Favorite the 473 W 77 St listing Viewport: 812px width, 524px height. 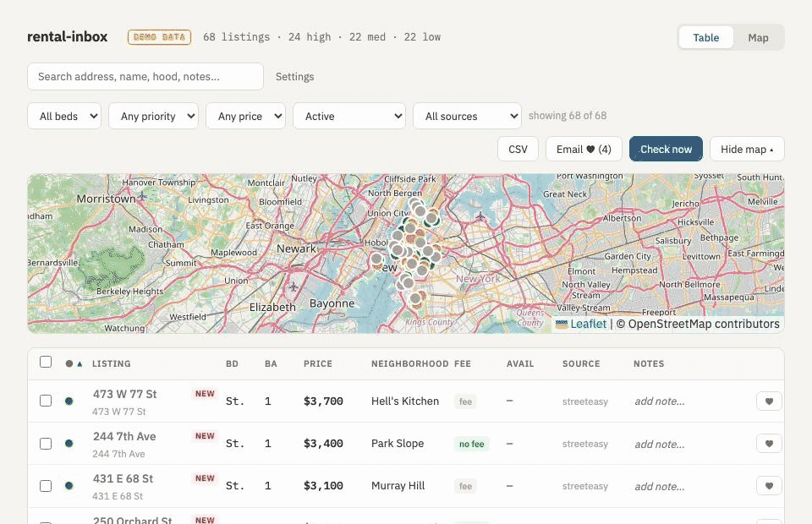pyautogui.click(x=769, y=401)
